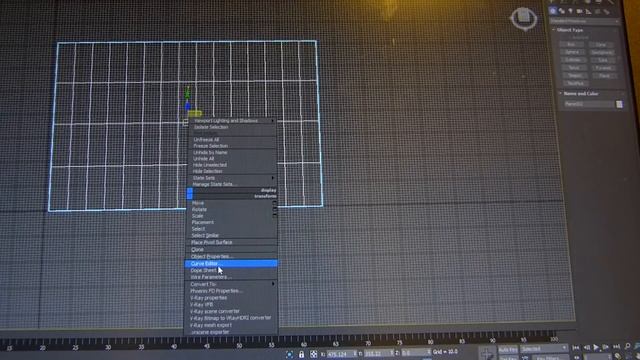Open Object Properties from context menu

(x=231, y=257)
